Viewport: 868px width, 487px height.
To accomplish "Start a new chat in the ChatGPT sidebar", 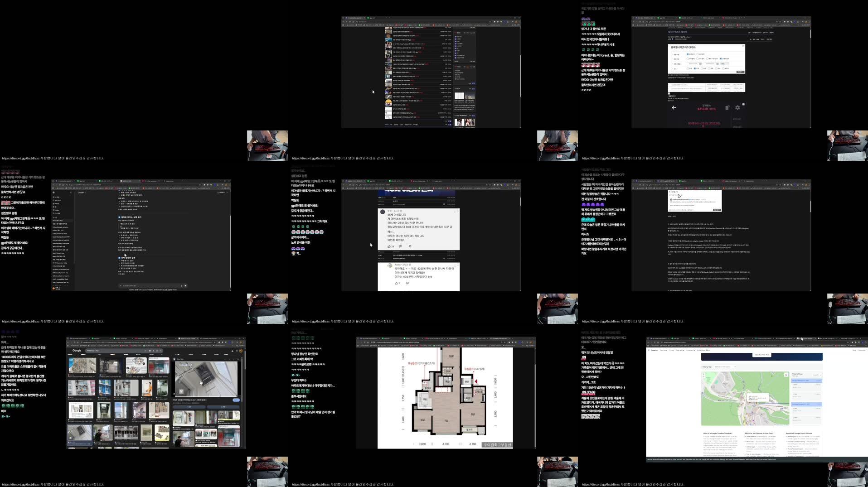I will point(55,197).
